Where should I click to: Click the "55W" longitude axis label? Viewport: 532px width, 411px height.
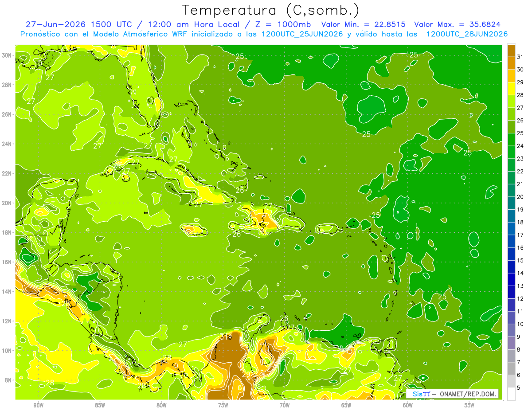[469, 405]
